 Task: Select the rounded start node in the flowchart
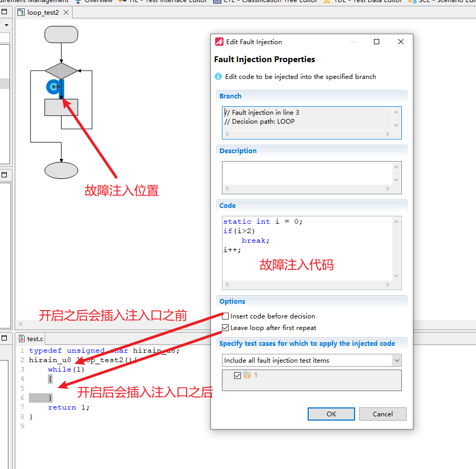click(62, 34)
